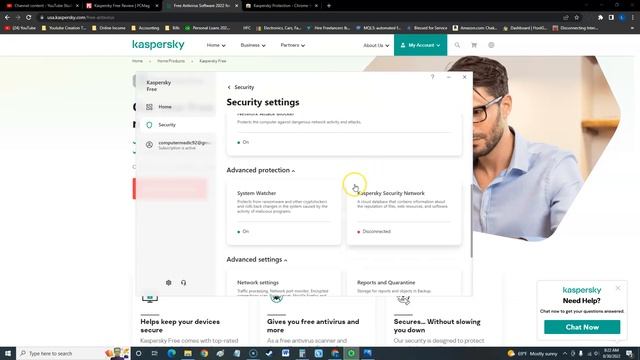
Task: Switch to the Channel content YouTube tab
Action: [42, 6]
